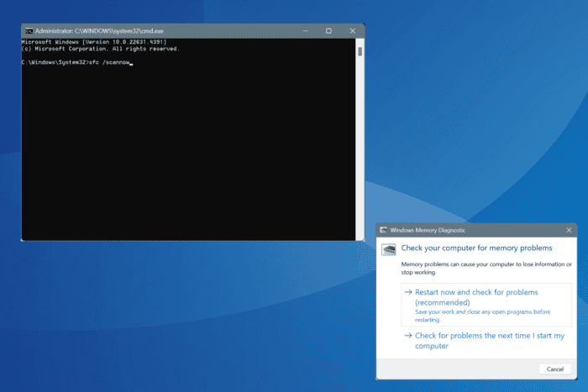Focus the line with sfc /scannow

[77, 62]
